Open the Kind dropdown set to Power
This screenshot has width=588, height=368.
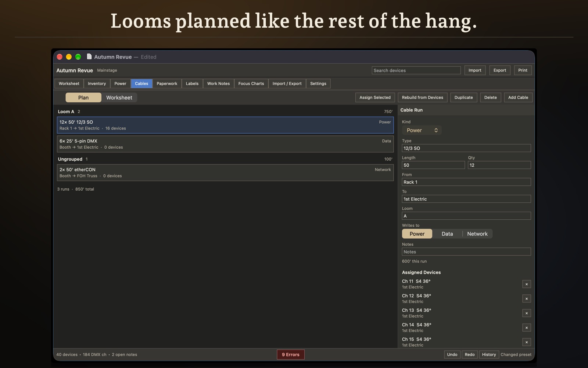422,130
